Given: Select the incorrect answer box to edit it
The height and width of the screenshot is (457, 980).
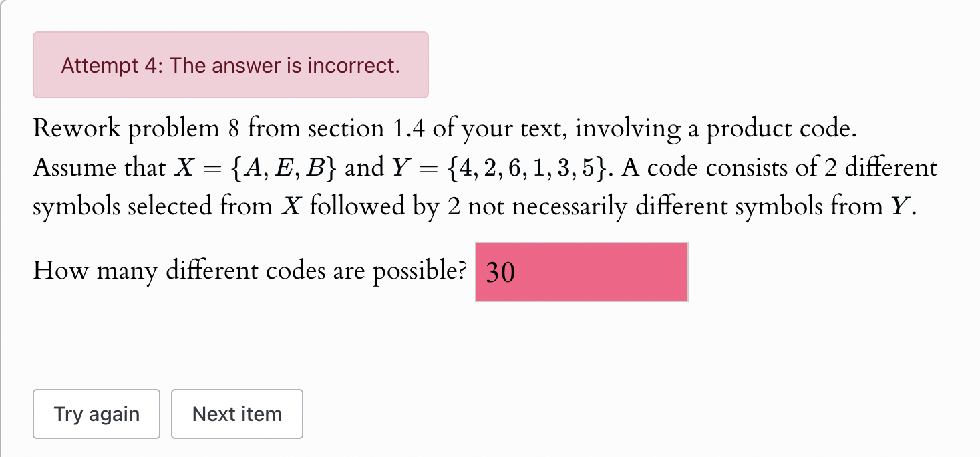Looking at the screenshot, I should [580, 272].
